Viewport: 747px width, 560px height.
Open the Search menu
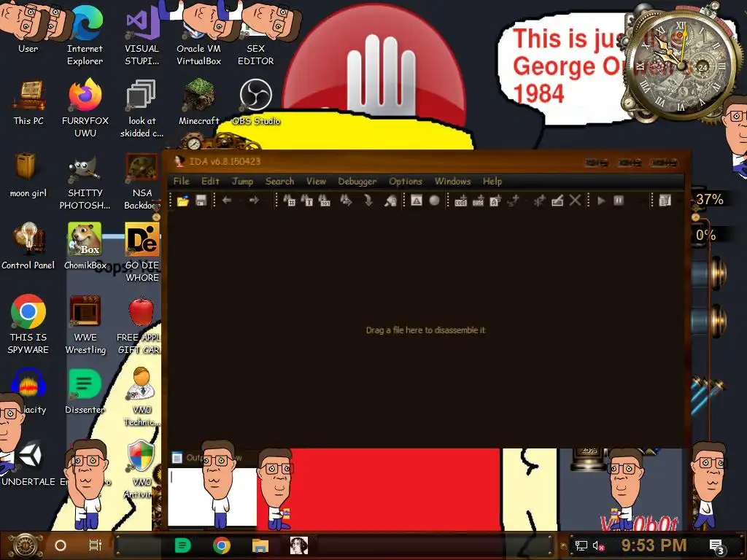(279, 181)
